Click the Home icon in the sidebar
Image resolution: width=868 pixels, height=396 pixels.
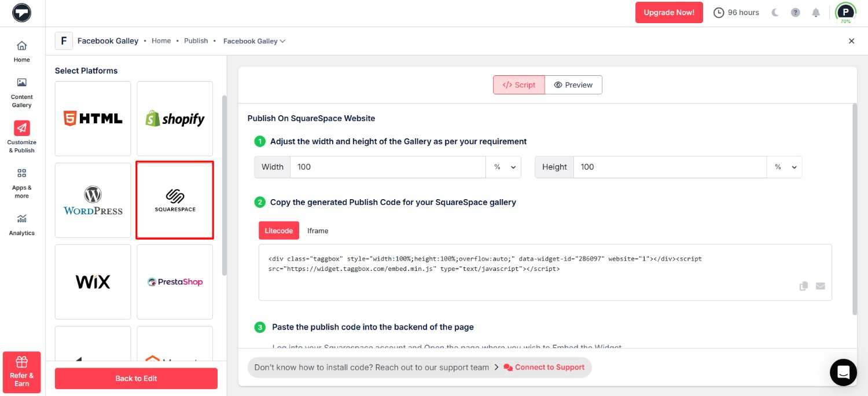tap(21, 49)
